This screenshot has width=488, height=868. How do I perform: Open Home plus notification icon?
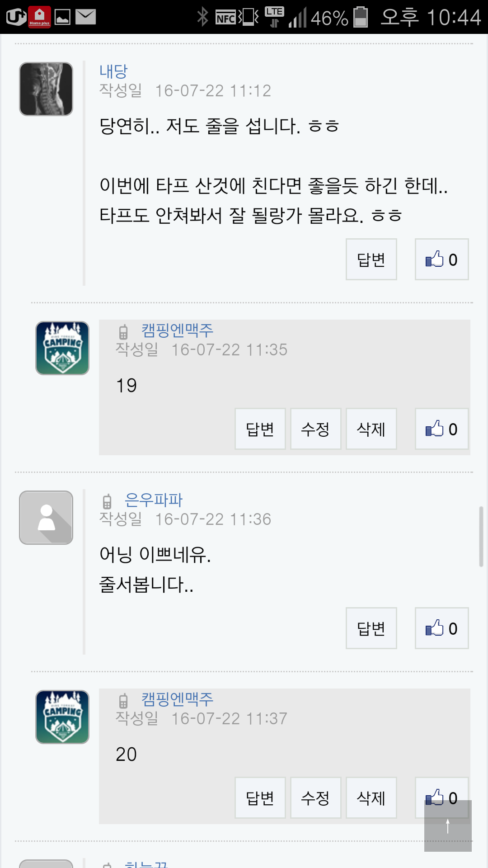(39, 17)
